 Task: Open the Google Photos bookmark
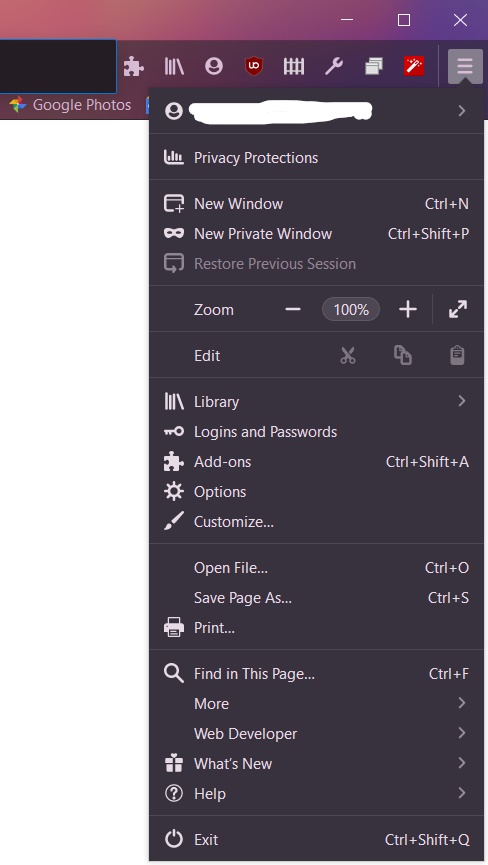(x=70, y=105)
